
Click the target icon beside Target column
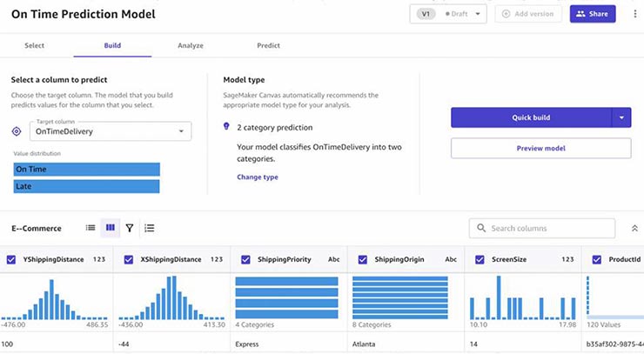17,131
